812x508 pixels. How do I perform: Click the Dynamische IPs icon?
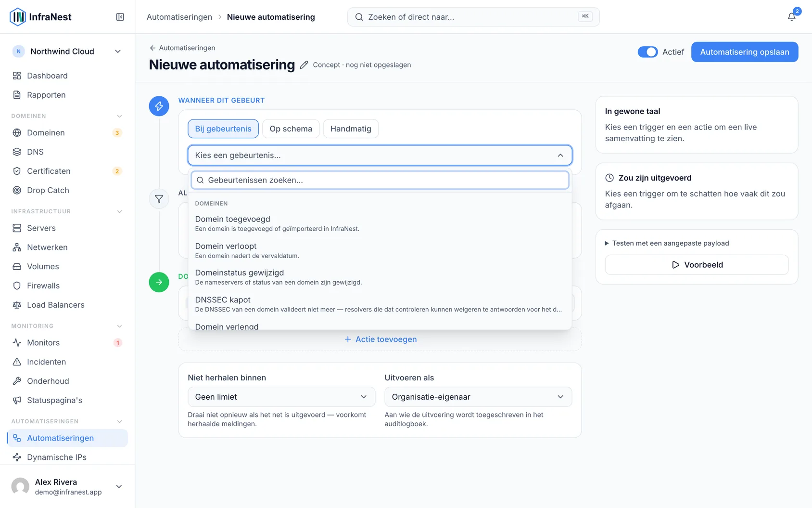point(17,457)
